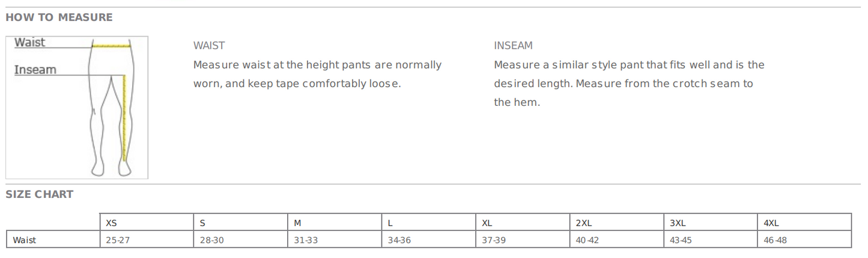This screenshot has width=868, height=258.
Task: Click the 3XL size column header
Action: point(678,223)
